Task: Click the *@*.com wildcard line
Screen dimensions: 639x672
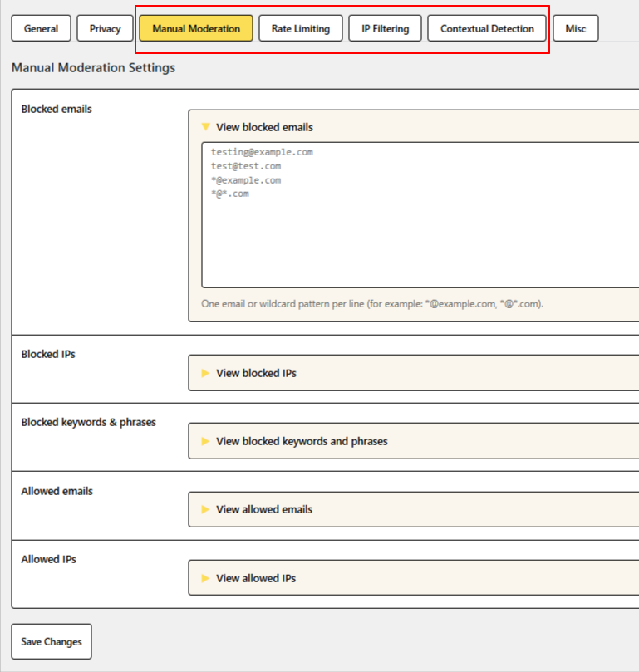Action: coord(230,194)
